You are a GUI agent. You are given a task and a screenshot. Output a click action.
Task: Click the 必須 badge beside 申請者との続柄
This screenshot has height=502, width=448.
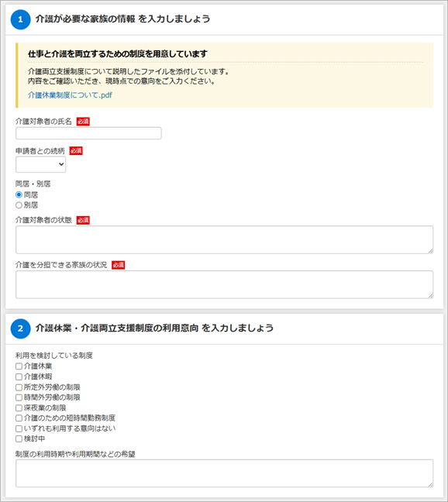click(x=76, y=151)
